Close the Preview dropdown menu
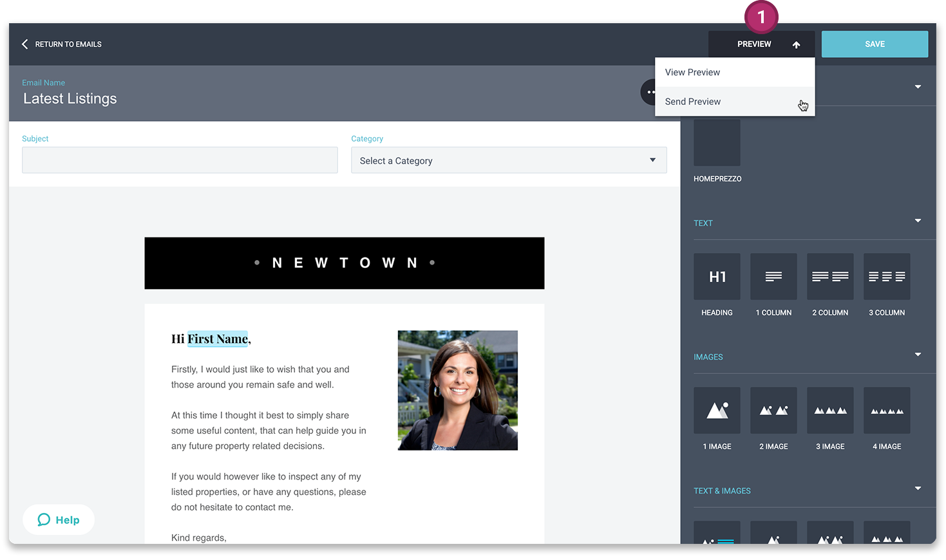The image size is (946, 560). pos(761,44)
